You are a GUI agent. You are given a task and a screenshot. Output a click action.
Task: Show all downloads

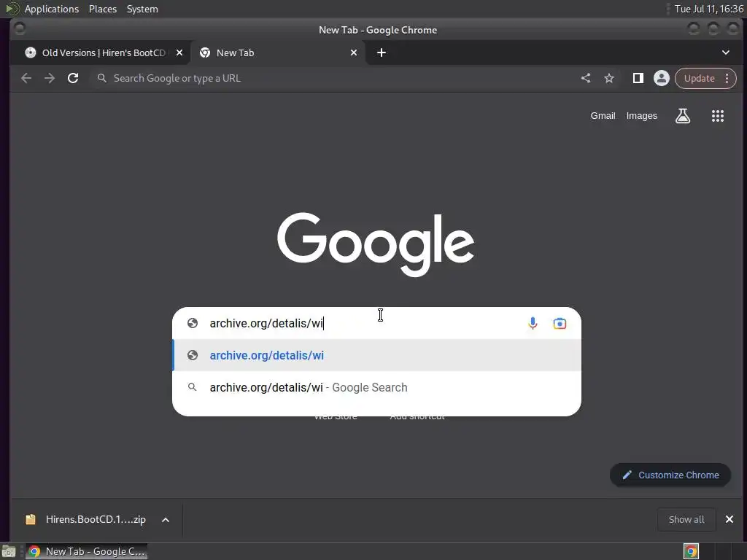pyautogui.click(x=686, y=519)
